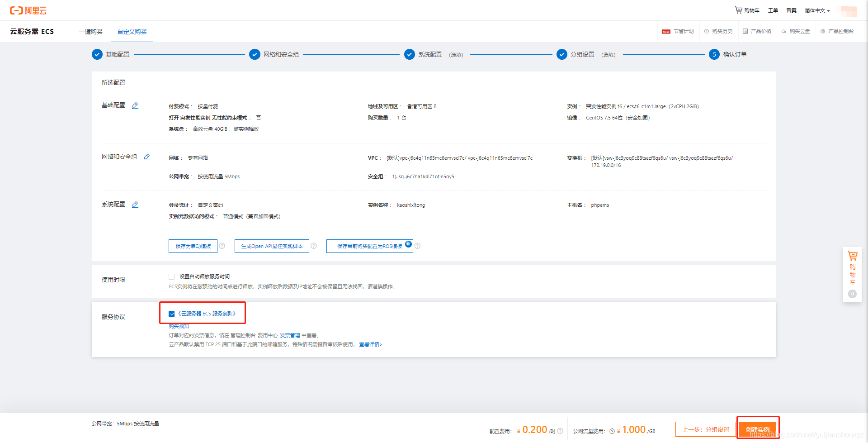
Task: Click 保存当前购买配置为ROS模板 button
Action: (370, 246)
